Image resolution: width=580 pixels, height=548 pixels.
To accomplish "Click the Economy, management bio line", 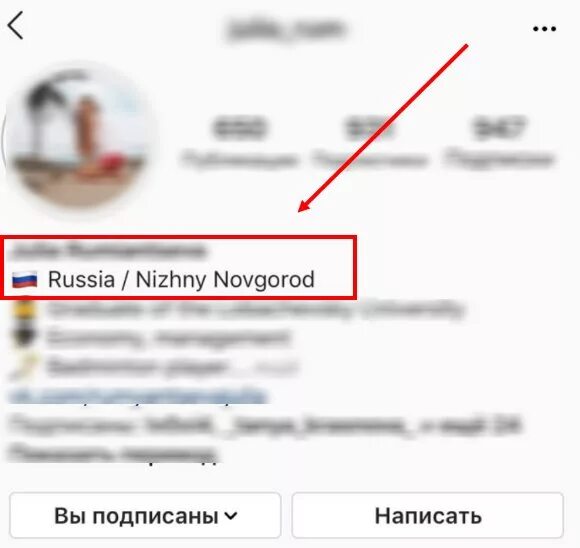I will [x=168, y=338].
